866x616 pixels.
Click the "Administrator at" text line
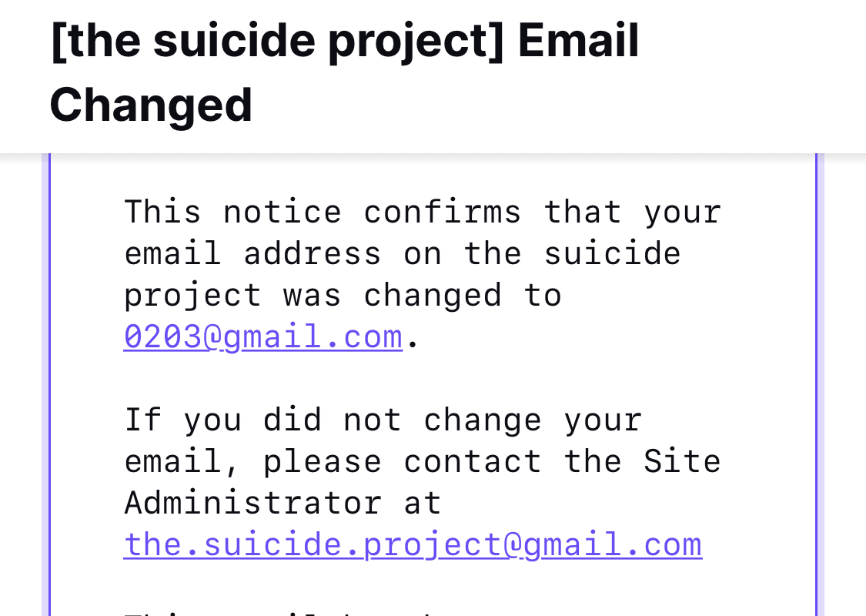pos(283,504)
